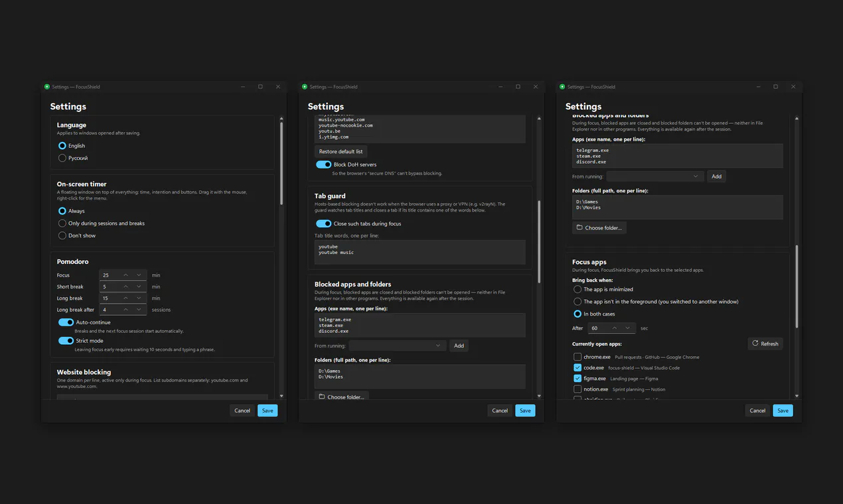Decrease Long break after sessions value

pyautogui.click(x=139, y=310)
